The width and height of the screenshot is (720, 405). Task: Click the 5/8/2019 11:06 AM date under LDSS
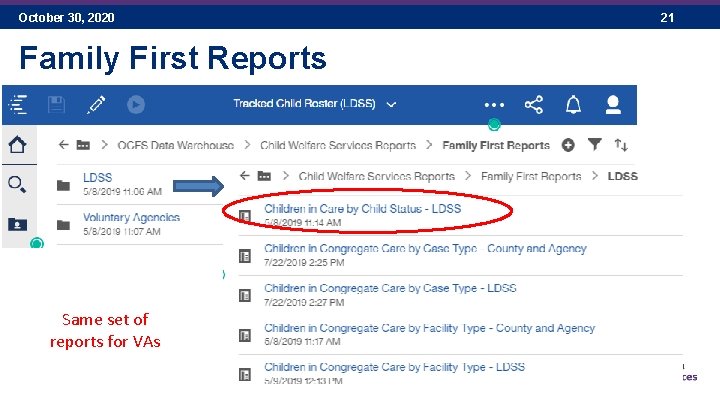123,191
